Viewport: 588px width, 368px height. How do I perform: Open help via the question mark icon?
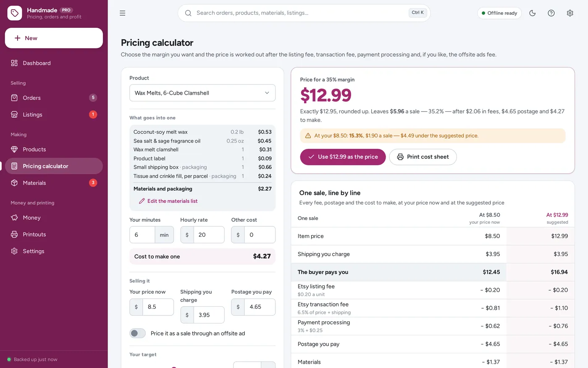(551, 13)
